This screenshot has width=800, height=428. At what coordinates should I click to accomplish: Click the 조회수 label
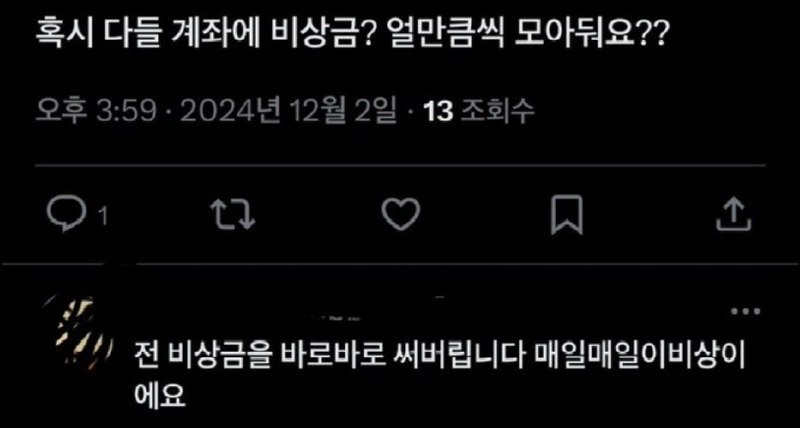(x=497, y=111)
